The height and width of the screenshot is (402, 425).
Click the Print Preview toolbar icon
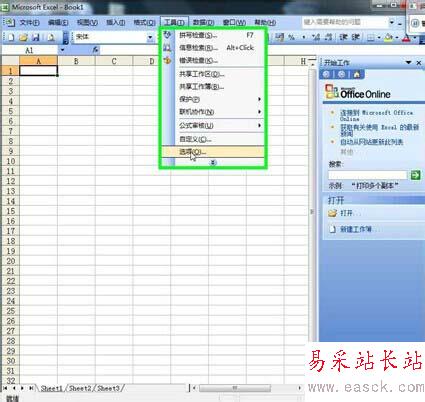pos(51,37)
